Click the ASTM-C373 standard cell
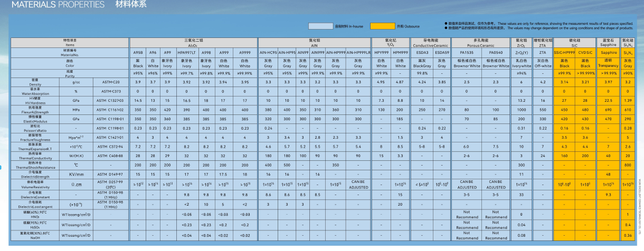644x251 pixels. (110, 92)
